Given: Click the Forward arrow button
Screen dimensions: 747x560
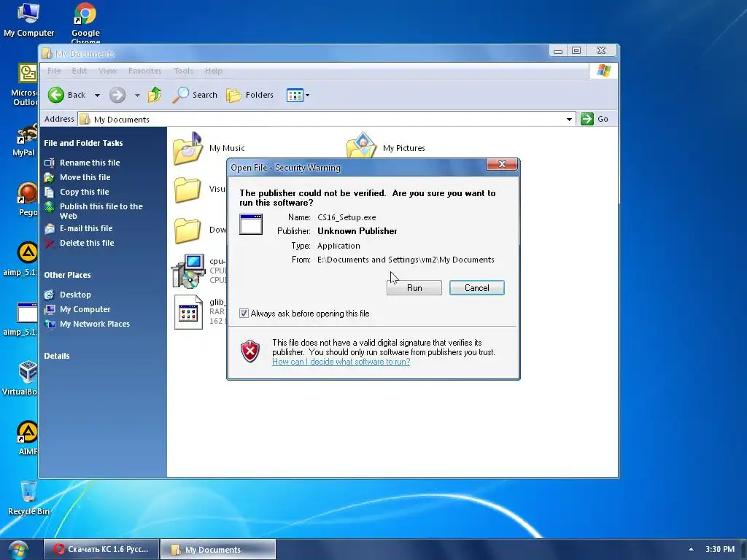Looking at the screenshot, I should (117, 95).
